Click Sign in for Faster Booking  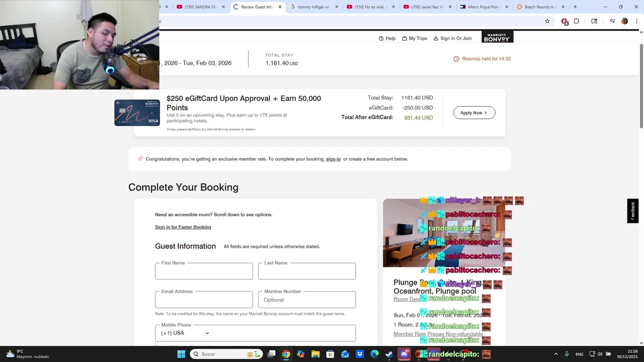point(183,227)
